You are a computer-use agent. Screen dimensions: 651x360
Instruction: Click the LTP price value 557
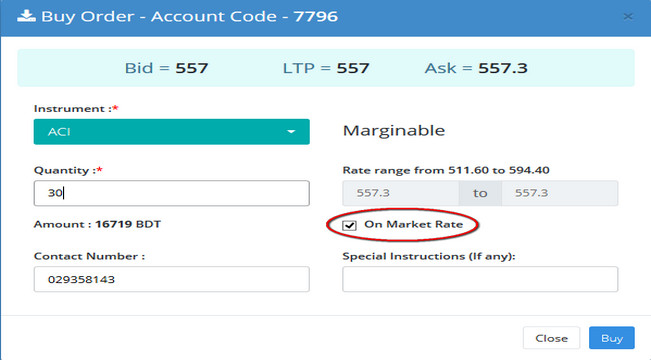coord(353,68)
